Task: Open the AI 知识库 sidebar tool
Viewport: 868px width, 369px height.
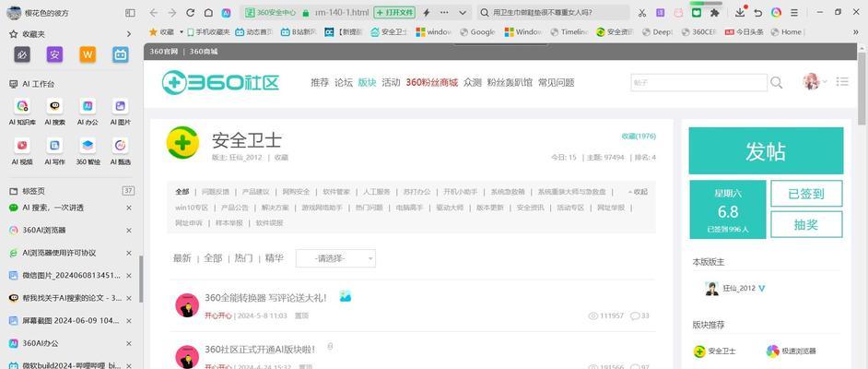Action: 22,112
